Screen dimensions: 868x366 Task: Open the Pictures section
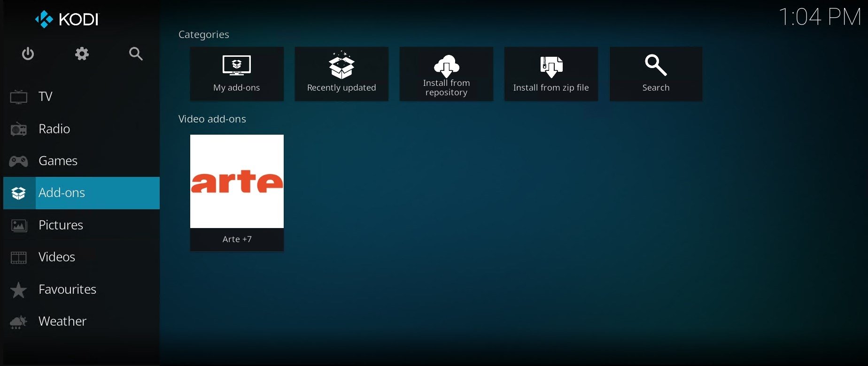tap(81, 225)
